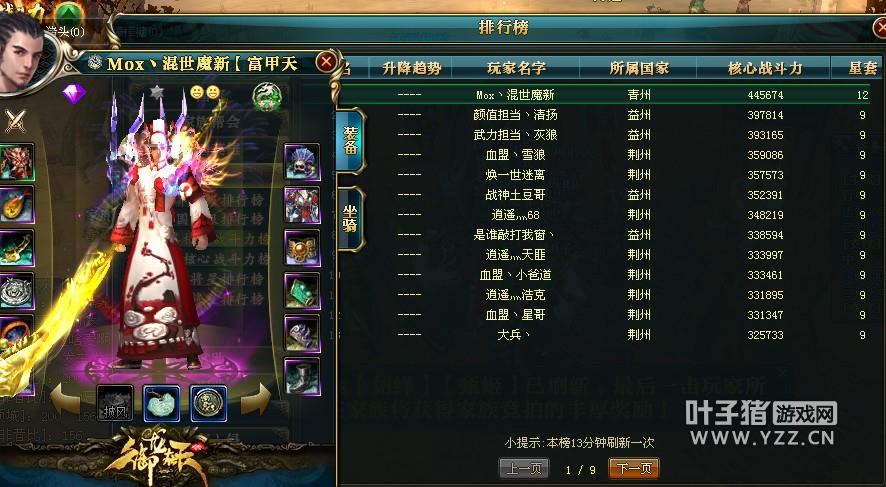Screen dimensions: 886x487
Task: Switch to the 装备 tab
Action: [350, 141]
